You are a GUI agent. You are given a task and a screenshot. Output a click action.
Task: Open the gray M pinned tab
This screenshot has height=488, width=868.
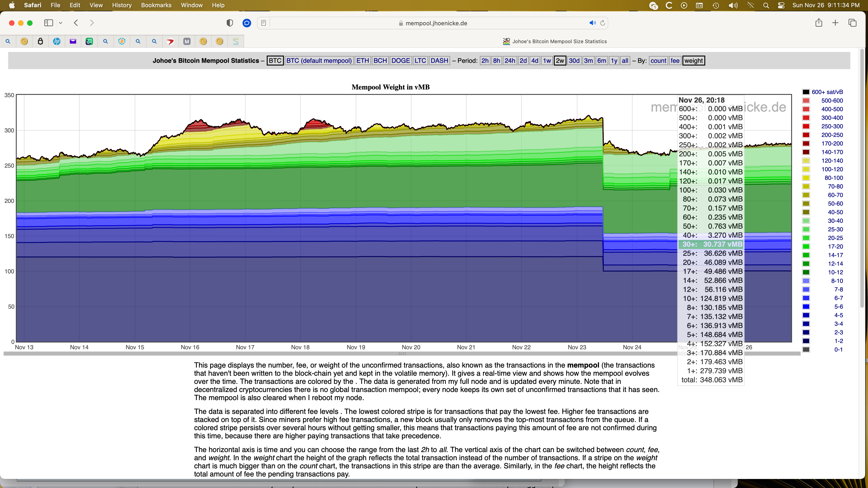coord(187,41)
